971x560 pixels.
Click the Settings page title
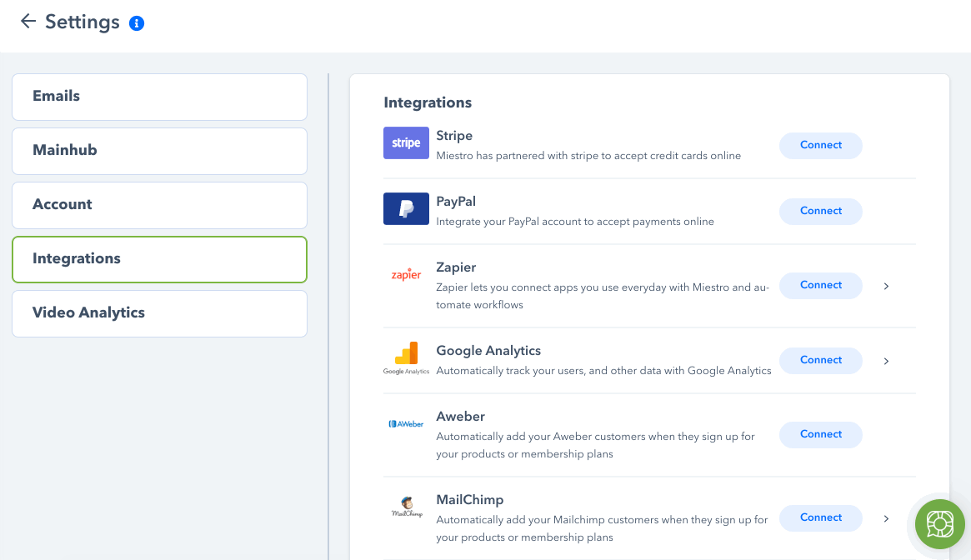point(83,22)
